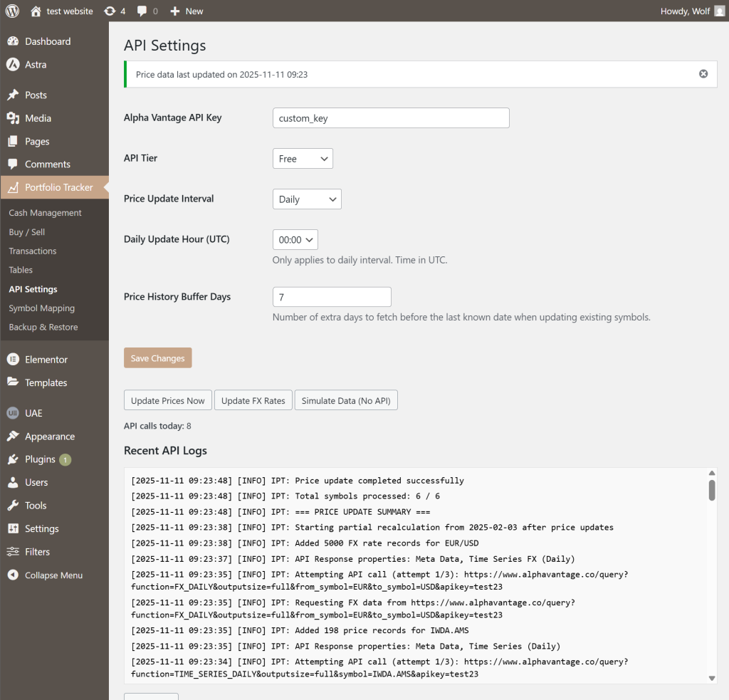Open Plugins via the plug icon
Viewport: 729px width, 700px height.
[13, 459]
